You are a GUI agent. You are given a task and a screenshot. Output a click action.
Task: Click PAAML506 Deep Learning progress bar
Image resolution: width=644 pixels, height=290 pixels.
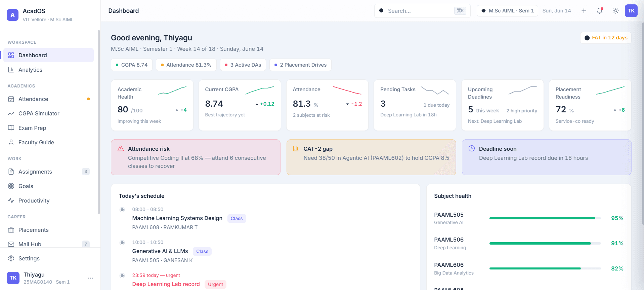click(x=545, y=243)
